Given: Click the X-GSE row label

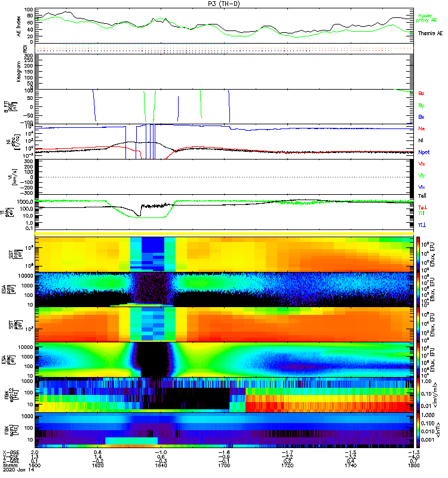Looking at the screenshot, I should tap(11, 453).
